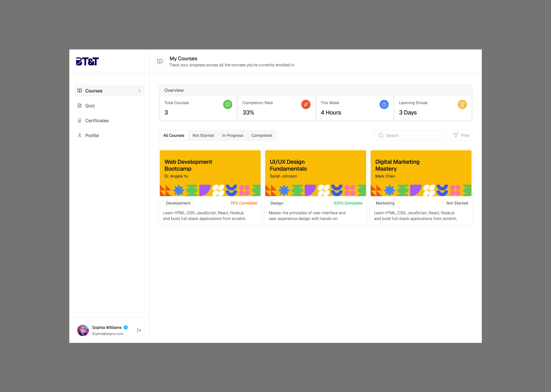
Task: Click the Courses book icon in sidebar
Action: 80,91
